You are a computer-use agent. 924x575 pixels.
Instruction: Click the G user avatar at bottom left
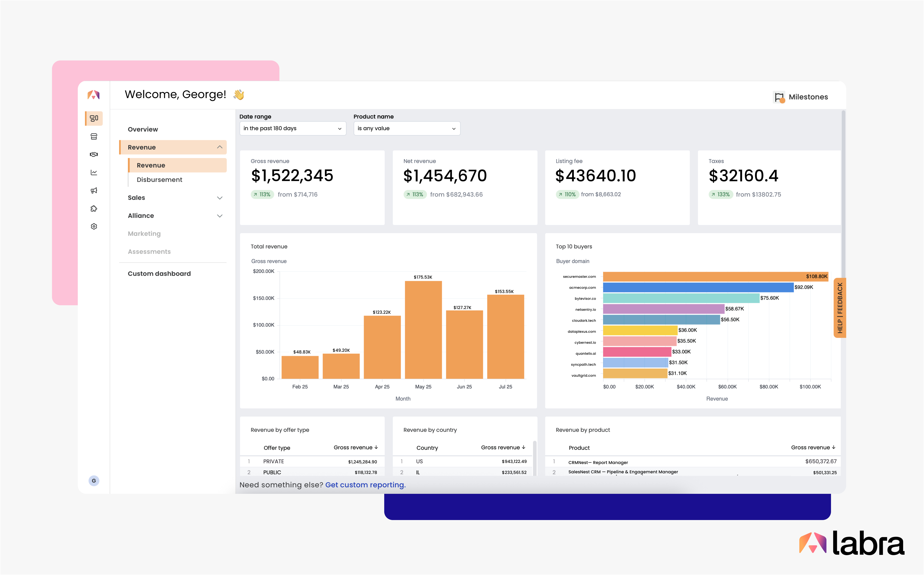click(94, 480)
